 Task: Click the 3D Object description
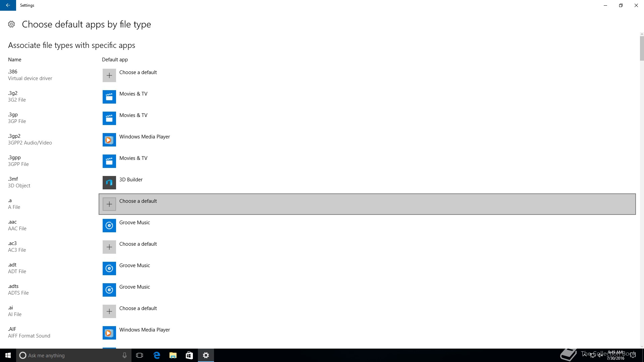[x=19, y=186]
